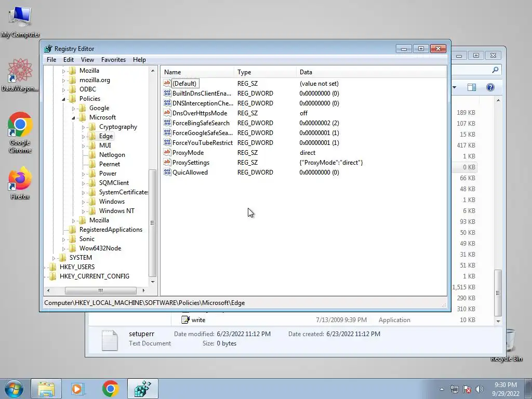Expand the SYSTEM hive node

(54, 258)
